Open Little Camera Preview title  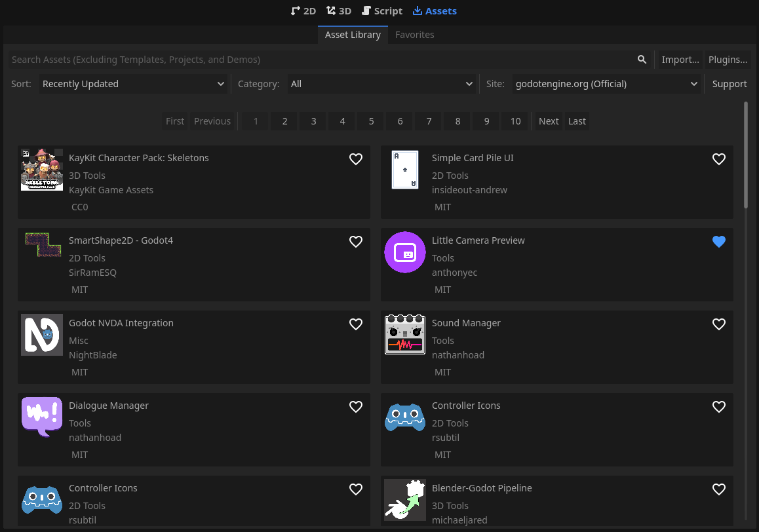pos(478,240)
